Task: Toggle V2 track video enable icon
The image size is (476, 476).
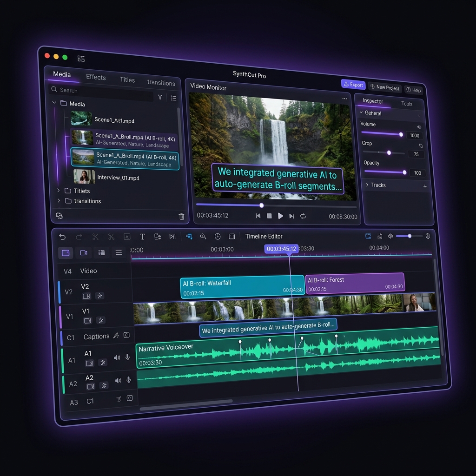Action: [x=86, y=296]
